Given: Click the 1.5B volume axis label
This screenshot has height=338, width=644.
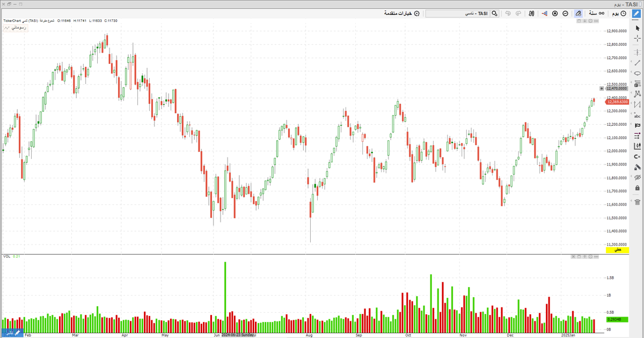Looking at the screenshot, I should (610, 278).
